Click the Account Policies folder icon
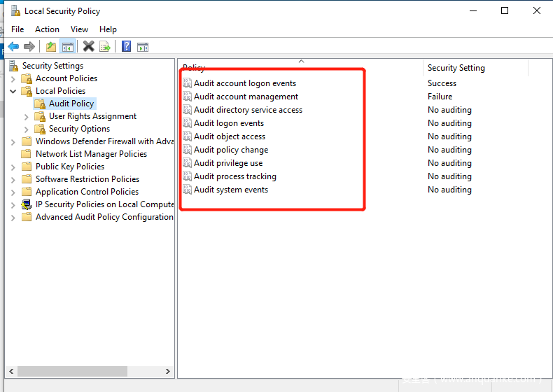 (x=27, y=78)
